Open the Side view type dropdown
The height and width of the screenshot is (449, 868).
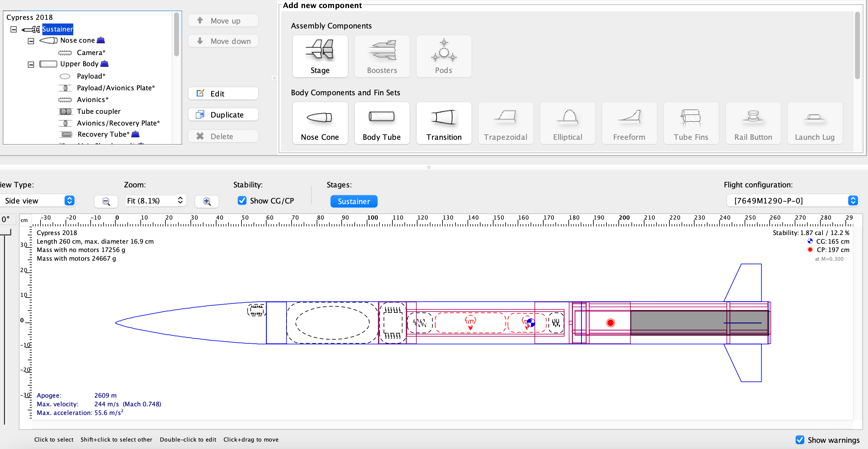click(37, 201)
